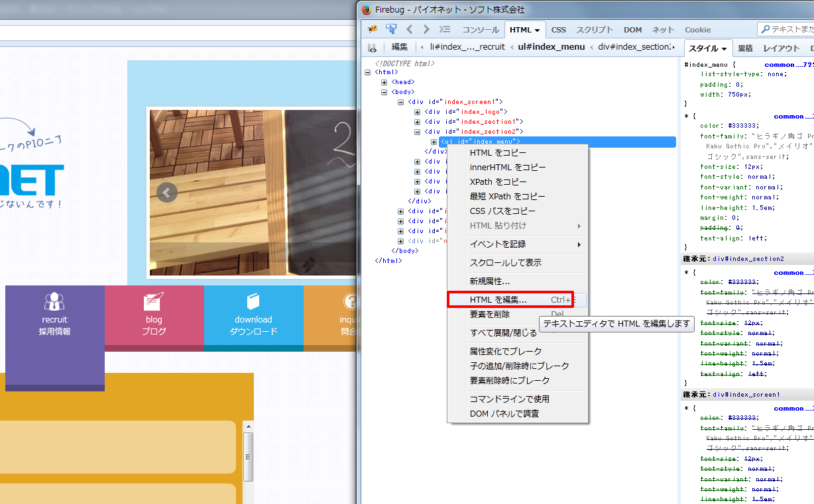Switch to the コンソール tab
Screen dimensions: 814x504
(481, 30)
